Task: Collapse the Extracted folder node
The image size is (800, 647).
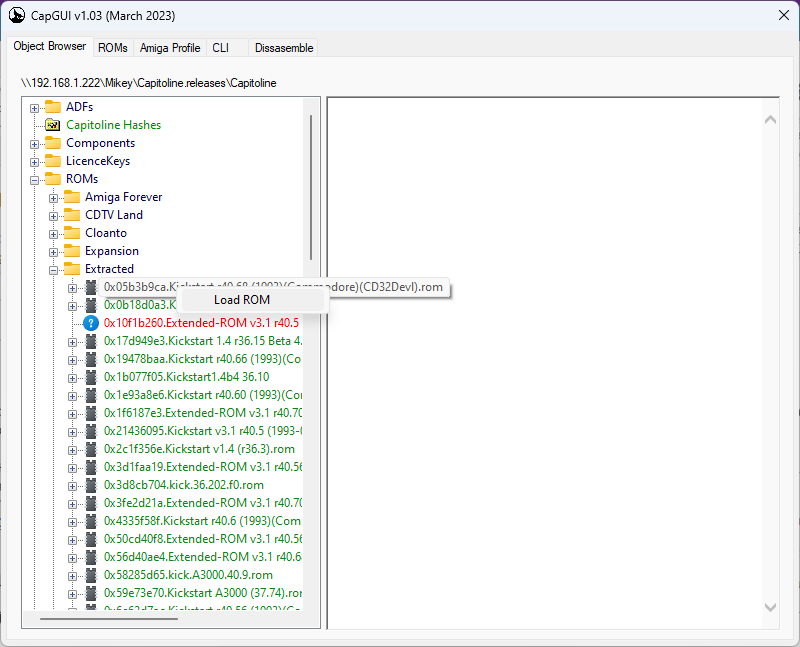Action: pos(53,270)
